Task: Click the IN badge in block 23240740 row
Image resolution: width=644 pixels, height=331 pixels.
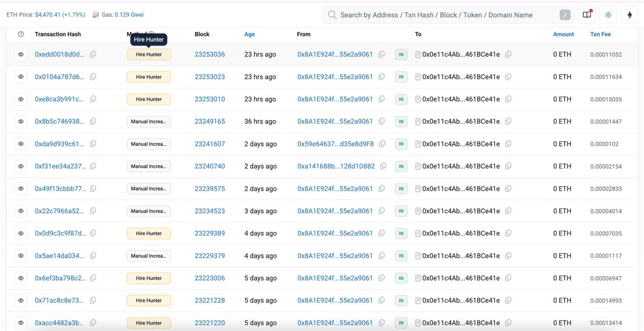Action: point(401,166)
